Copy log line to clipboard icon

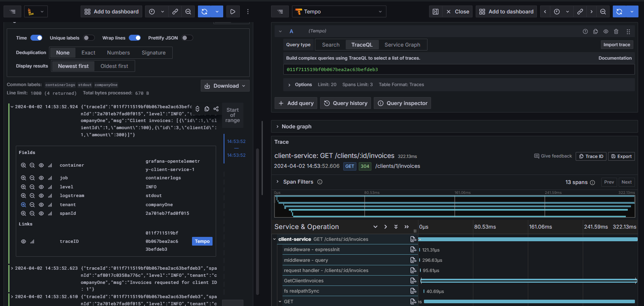coord(207,109)
